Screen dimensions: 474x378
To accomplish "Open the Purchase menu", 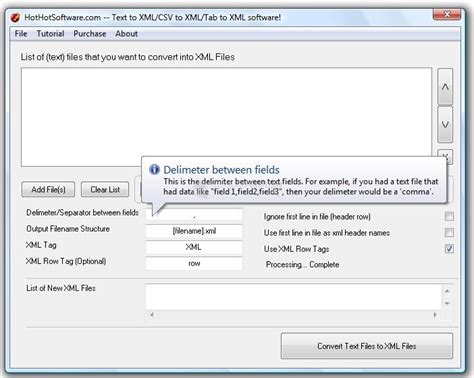I will [90, 34].
